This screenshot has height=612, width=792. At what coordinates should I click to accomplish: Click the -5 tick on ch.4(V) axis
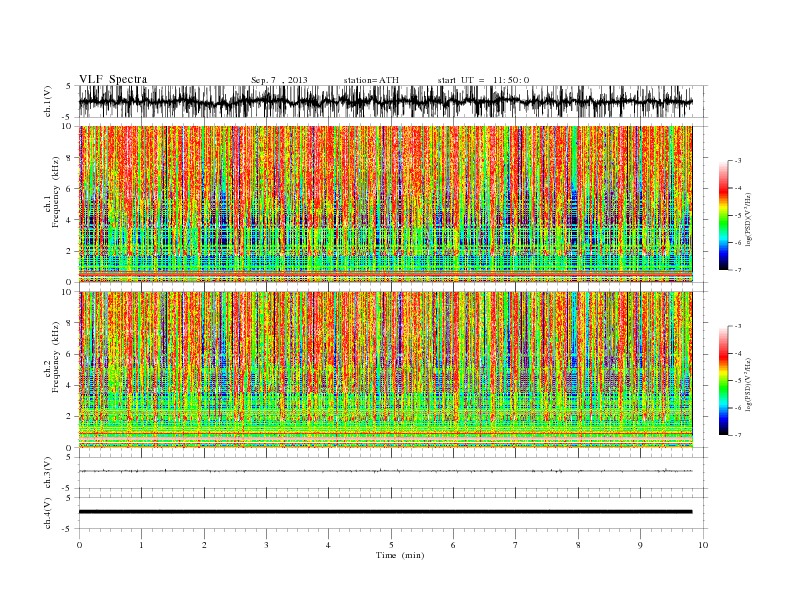68,529
